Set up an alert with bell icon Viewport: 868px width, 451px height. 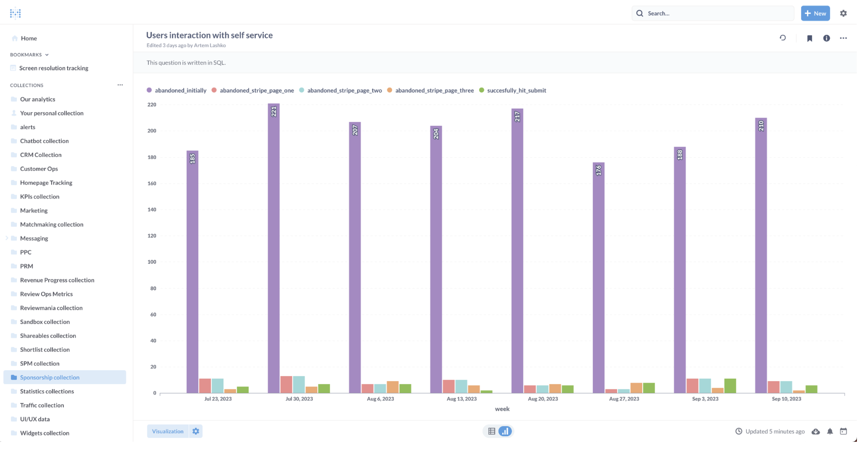pos(829,431)
